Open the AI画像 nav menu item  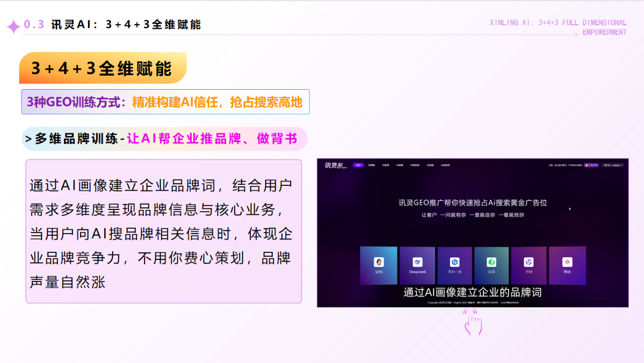(x=372, y=165)
